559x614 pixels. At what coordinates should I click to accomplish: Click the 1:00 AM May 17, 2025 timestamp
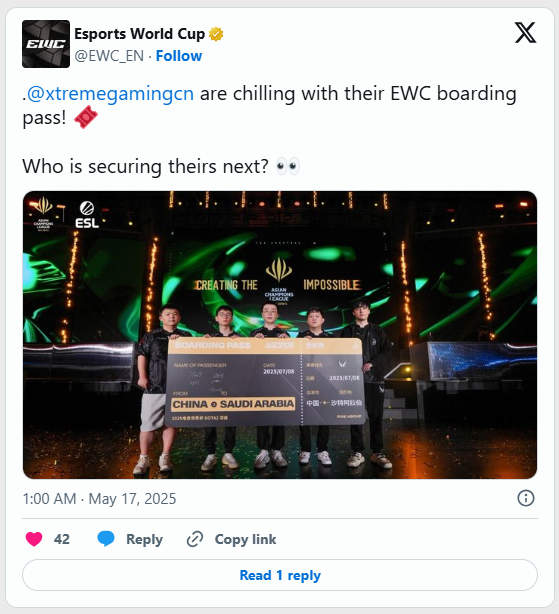click(x=99, y=499)
